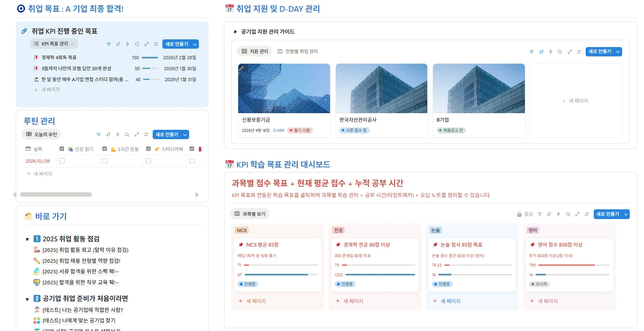
Task: Check 1시간 운동 box for 2026/01/08
Action: (104, 161)
